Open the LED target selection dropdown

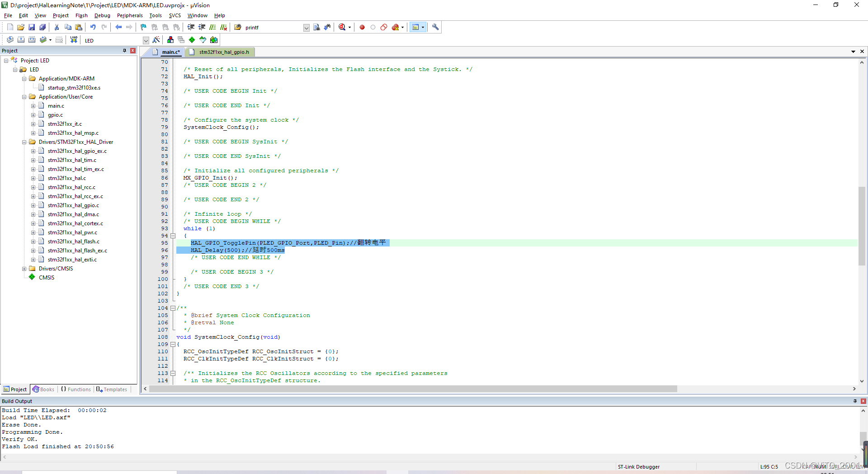tap(146, 40)
